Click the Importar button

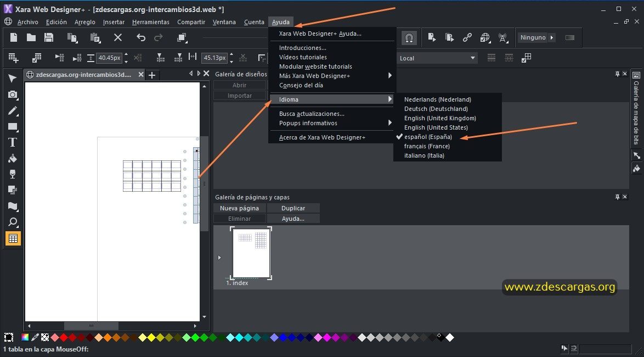click(240, 96)
